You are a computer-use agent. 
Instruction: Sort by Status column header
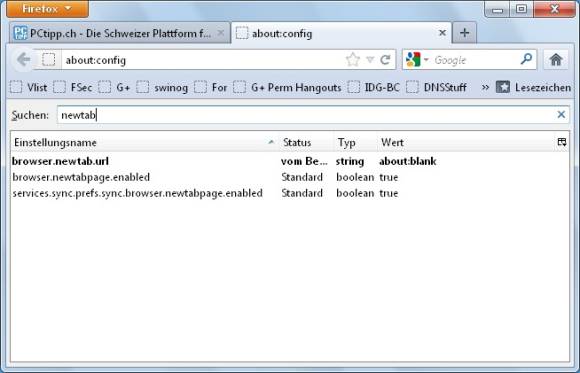click(306, 142)
